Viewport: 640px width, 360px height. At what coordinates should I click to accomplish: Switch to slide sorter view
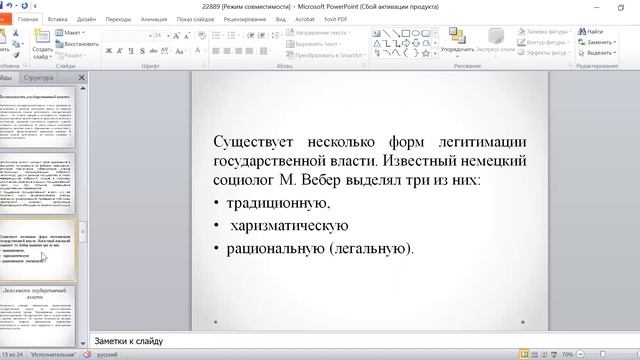click(x=534, y=354)
